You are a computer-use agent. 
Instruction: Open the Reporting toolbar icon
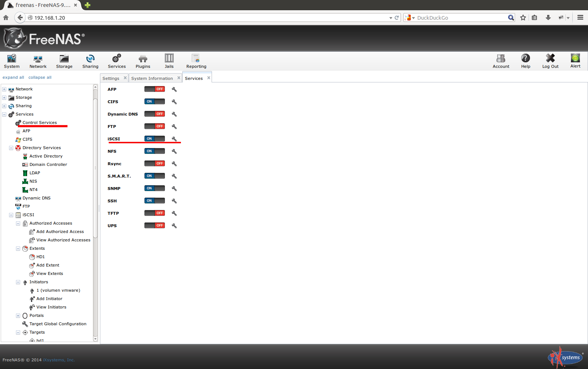coord(196,61)
